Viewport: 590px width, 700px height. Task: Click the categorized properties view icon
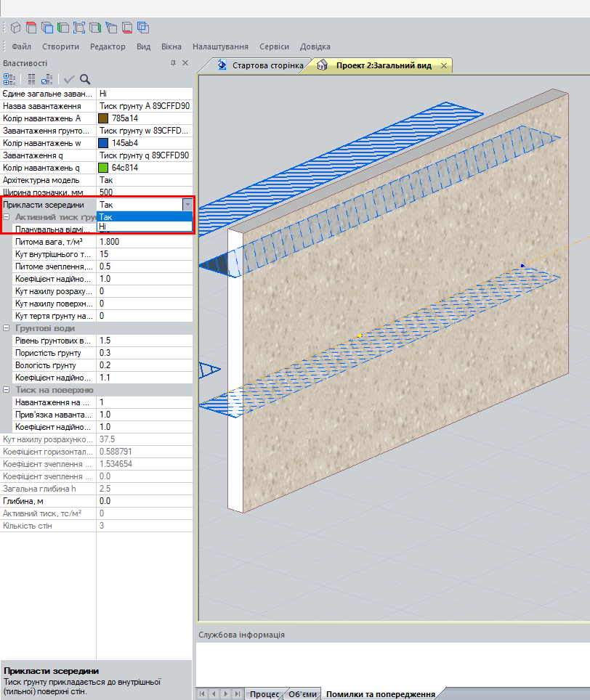click(9, 79)
